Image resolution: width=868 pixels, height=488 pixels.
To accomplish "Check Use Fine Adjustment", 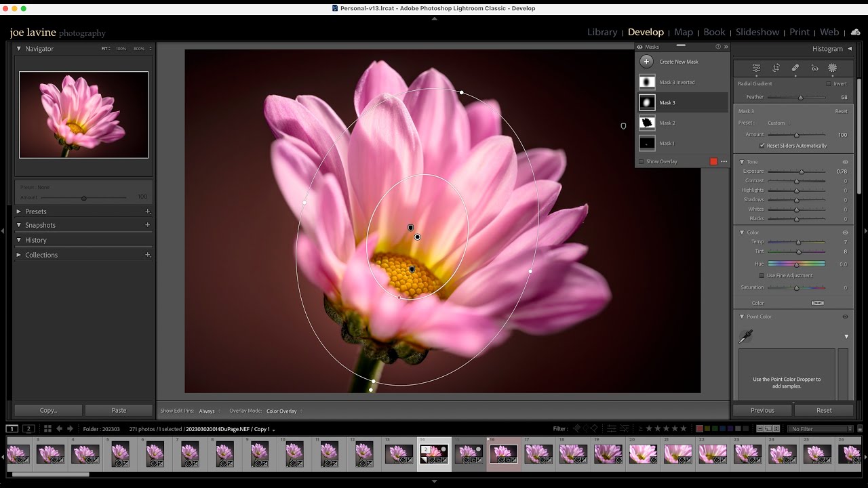I will [762, 275].
